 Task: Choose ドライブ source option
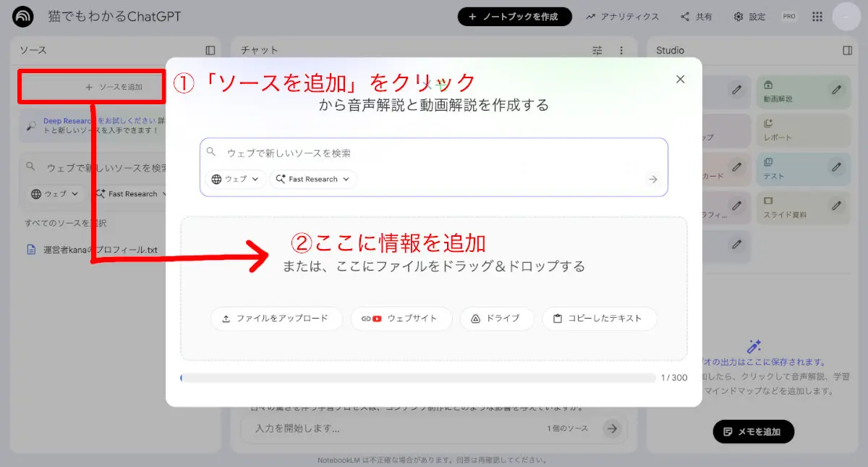click(497, 319)
